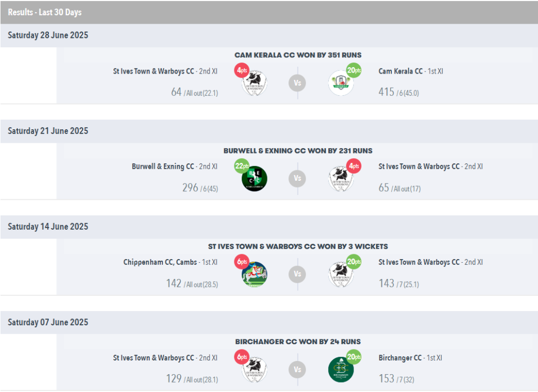Click Burwell & Exning CC green crest
This screenshot has width=538, height=392.
pyautogui.click(x=254, y=179)
